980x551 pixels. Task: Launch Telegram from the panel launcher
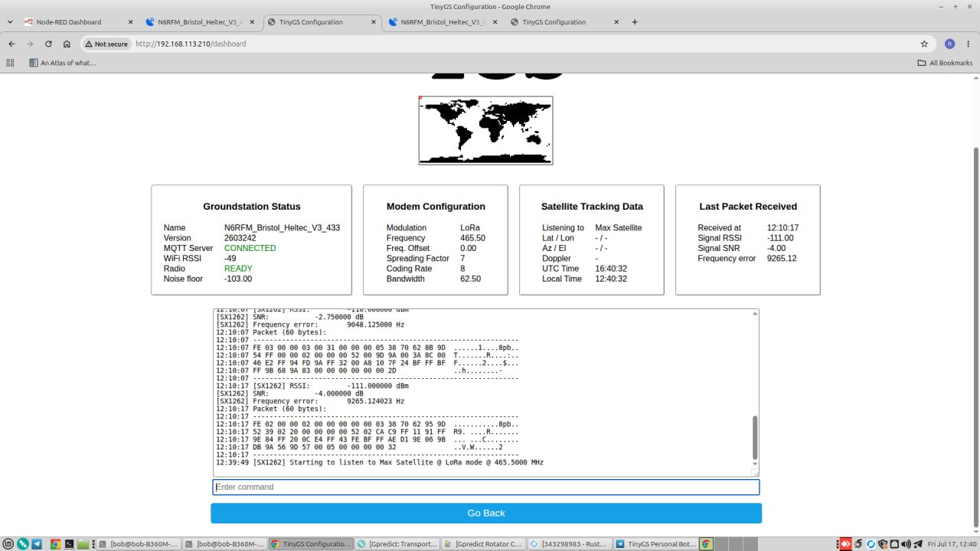pos(37,544)
